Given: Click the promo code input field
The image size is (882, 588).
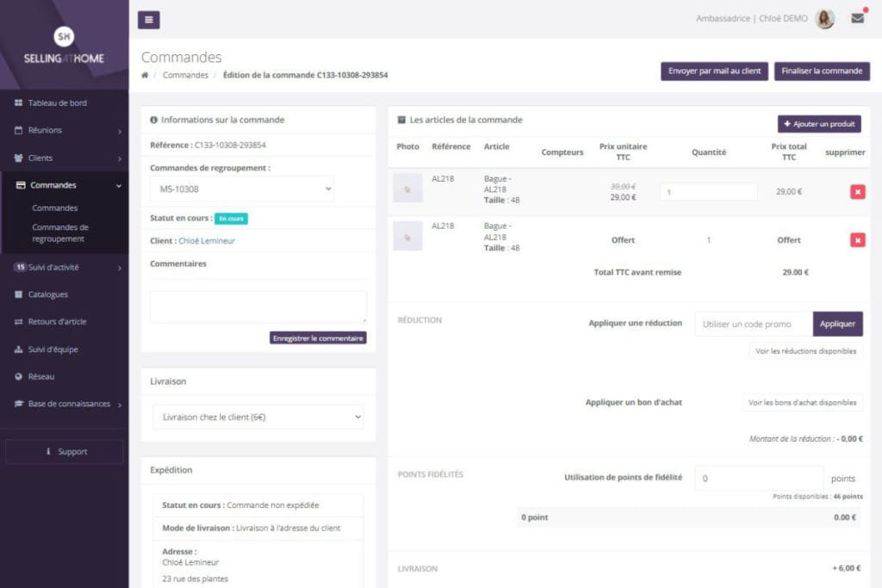Looking at the screenshot, I should point(754,324).
